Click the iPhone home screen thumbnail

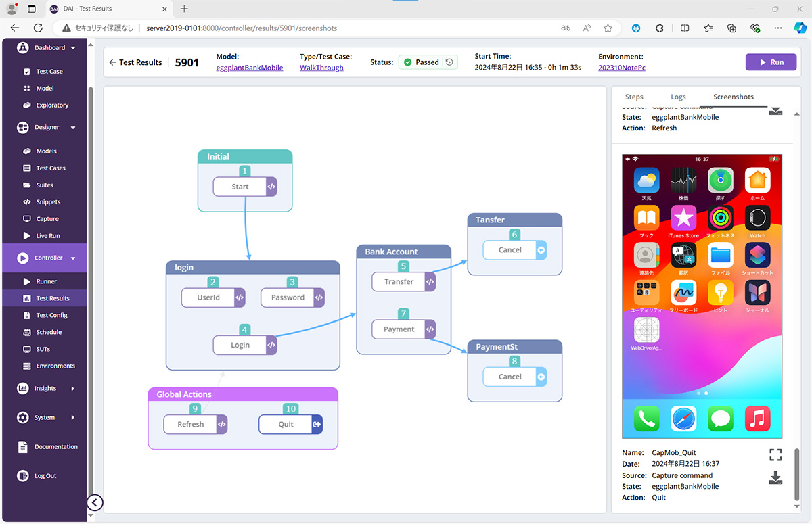[x=702, y=296]
